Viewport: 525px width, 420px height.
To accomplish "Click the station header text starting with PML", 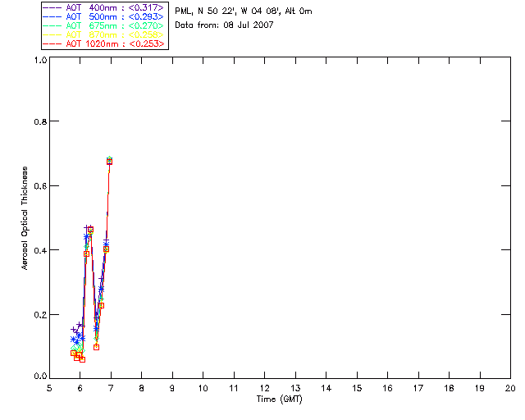I will click(244, 11).
